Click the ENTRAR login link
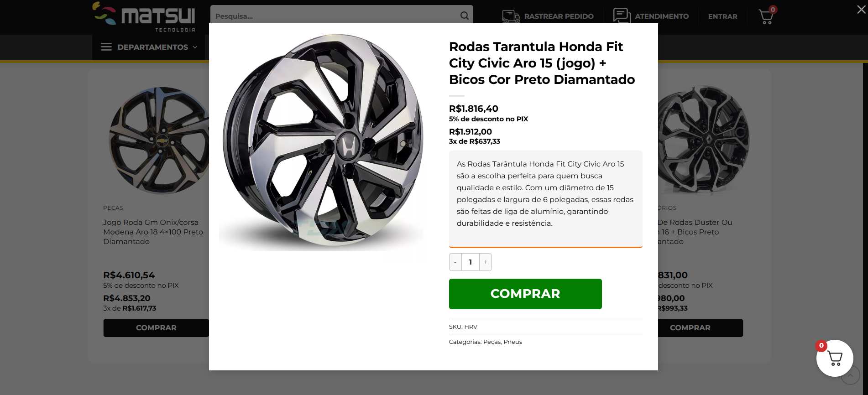The height and width of the screenshot is (395, 868). [x=722, y=16]
